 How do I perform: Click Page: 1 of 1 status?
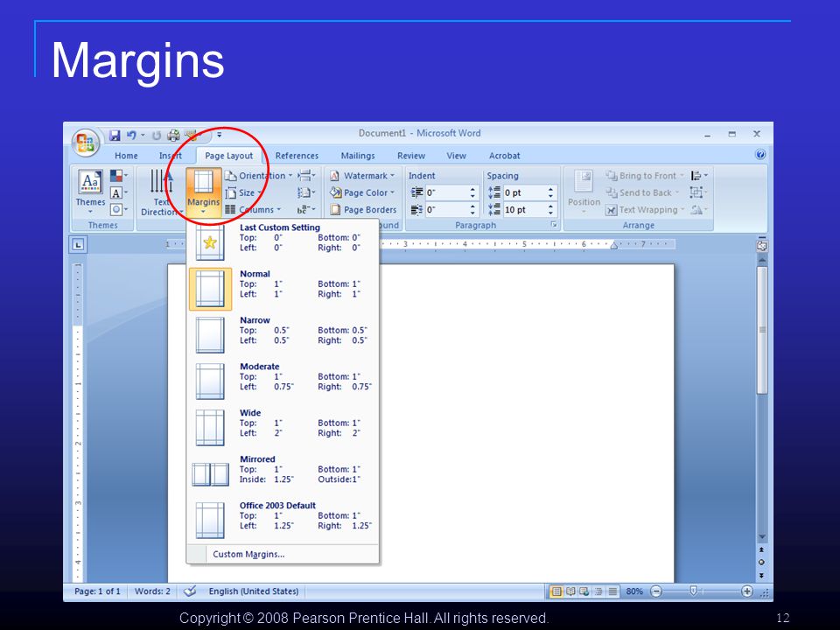97,591
